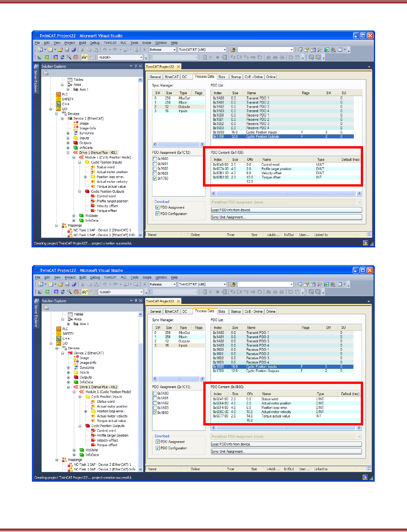Tick the 0x1600 PDO assignment checkbox
The height and width of the screenshot is (532, 407).
[155, 159]
